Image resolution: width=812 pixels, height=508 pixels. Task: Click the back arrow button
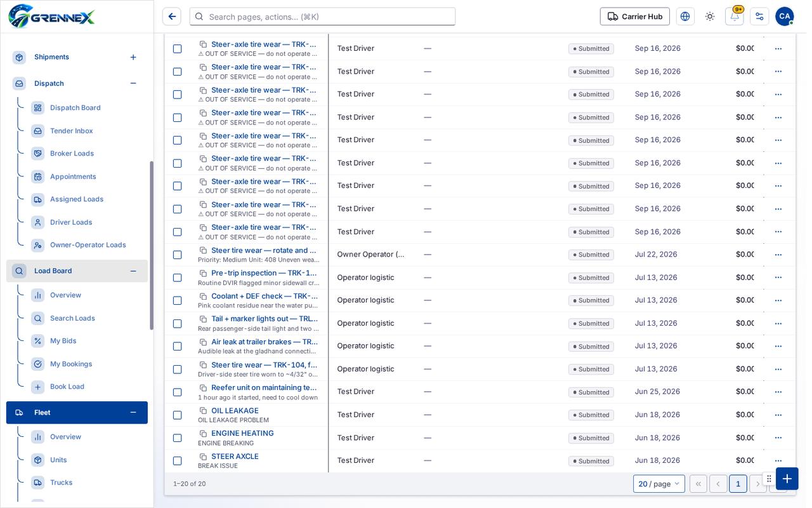pyautogui.click(x=171, y=17)
